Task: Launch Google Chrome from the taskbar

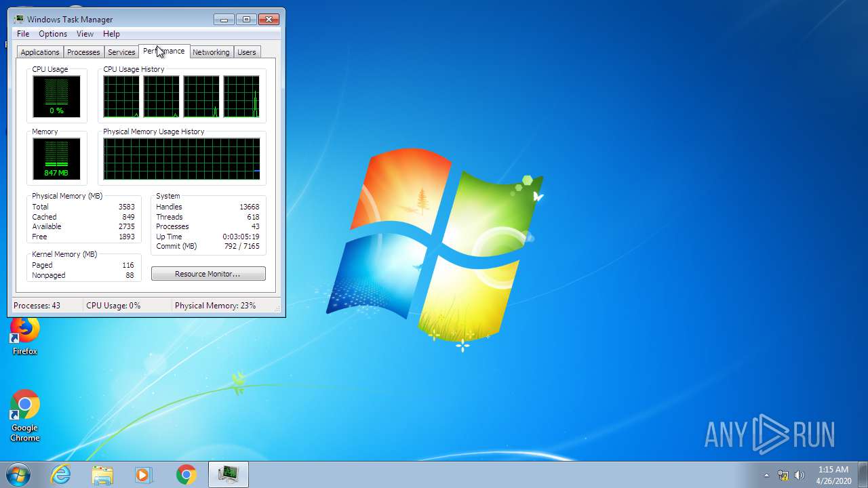Action: pos(186,474)
